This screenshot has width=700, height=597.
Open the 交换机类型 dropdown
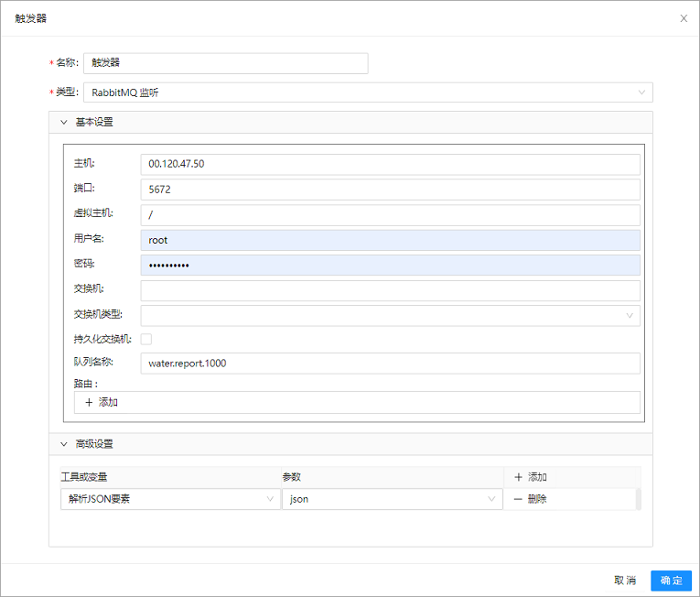click(390, 316)
